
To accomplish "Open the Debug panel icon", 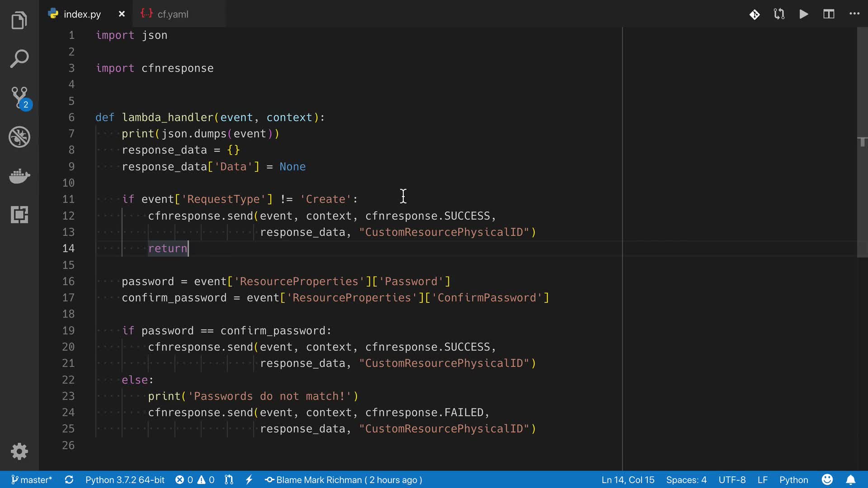I will 19,136.
